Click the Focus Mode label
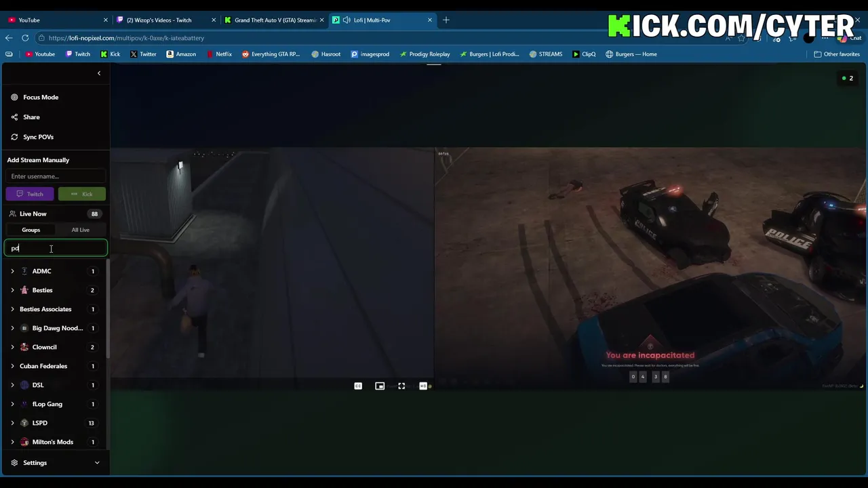Viewport: 868px width, 488px height. [41, 97]
